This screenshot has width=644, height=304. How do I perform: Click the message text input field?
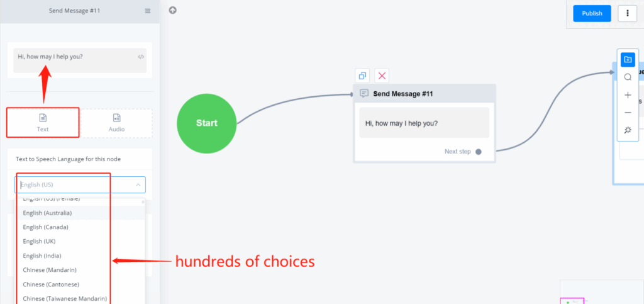tap(75, 57)
